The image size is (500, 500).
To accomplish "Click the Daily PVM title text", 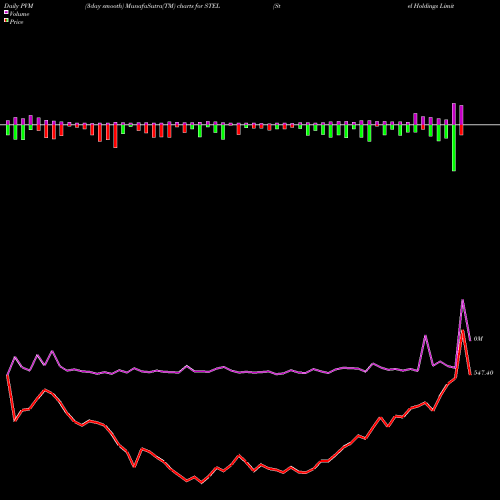I will (x=19, y=6).
